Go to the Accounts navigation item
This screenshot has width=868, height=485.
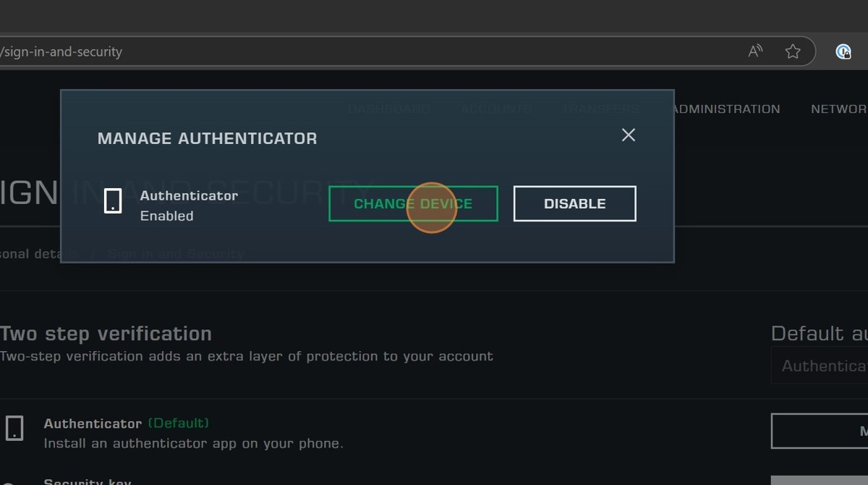[495, 109]
